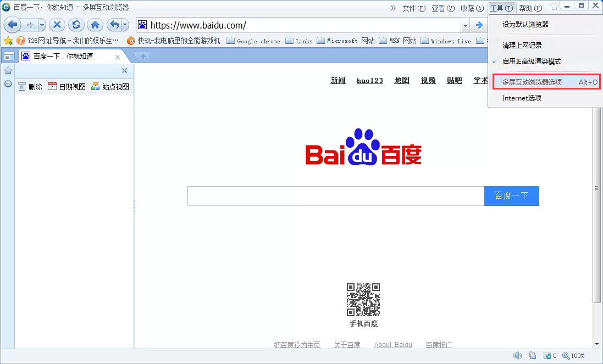Go back with the Back arrow button
The height and width of the screenshot is (364, 603).
[12, 25]
